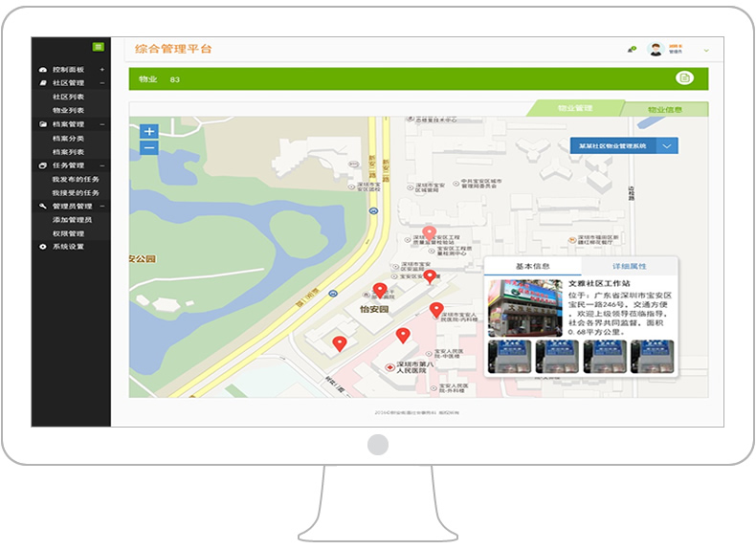Open 系统设置 in sidebar
Image resolution: width=756 pixels, height=549 pixels.
(68, 247)
